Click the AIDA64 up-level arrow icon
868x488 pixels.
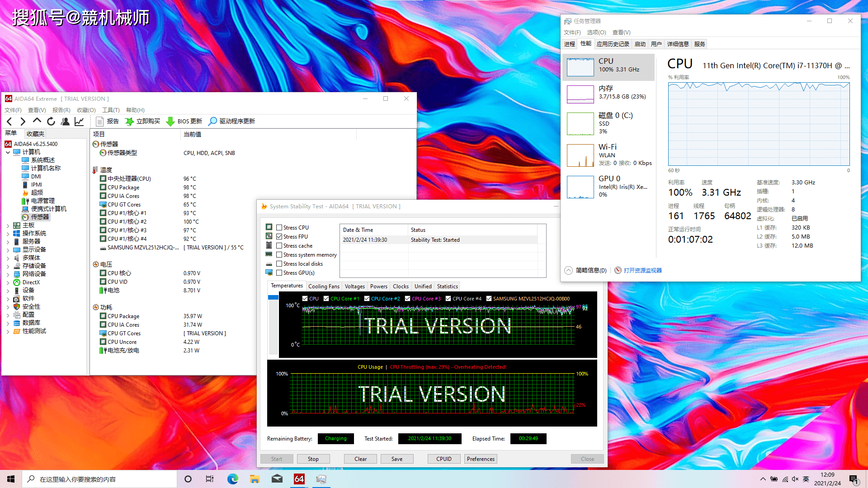coord(37,121)
